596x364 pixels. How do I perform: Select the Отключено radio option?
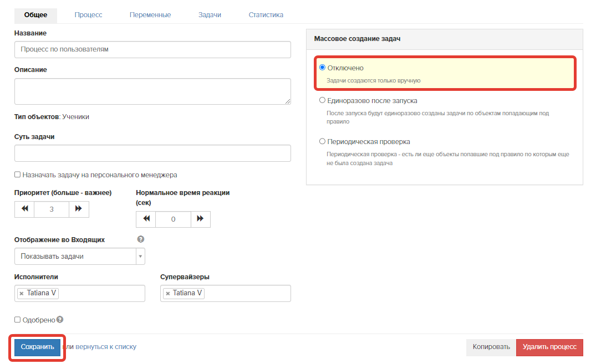322,68
